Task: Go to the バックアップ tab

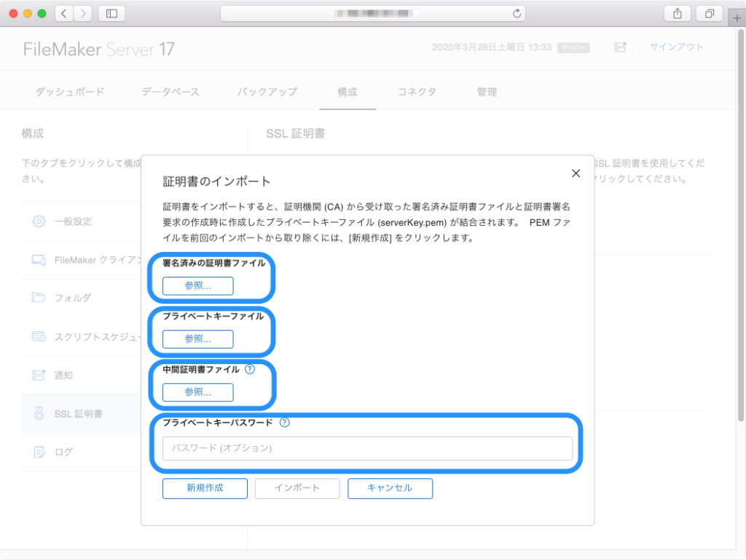Action: 267,92
